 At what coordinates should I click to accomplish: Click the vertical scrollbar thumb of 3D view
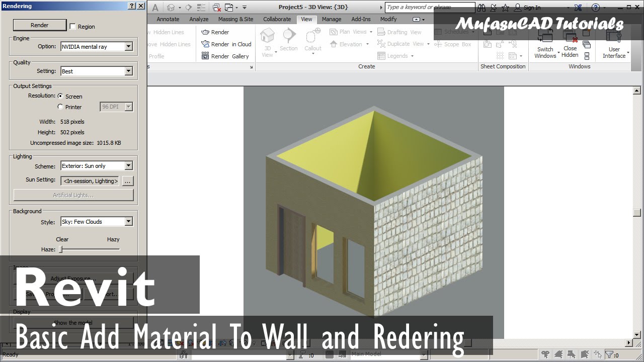[x=637, y=213]
